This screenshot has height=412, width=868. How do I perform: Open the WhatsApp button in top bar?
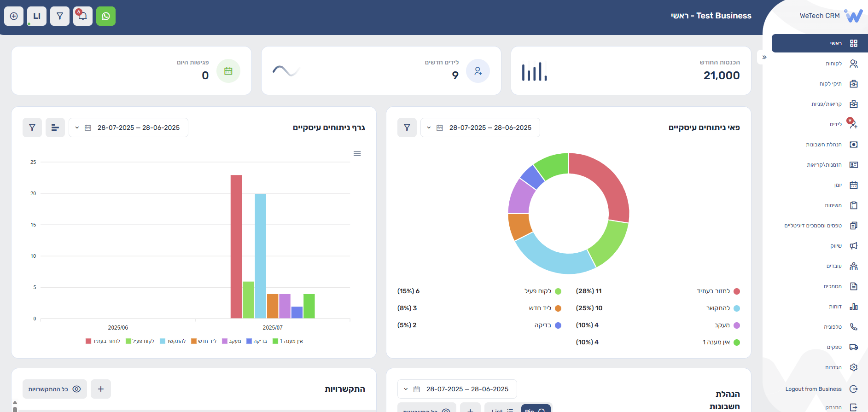coord(106,16)
